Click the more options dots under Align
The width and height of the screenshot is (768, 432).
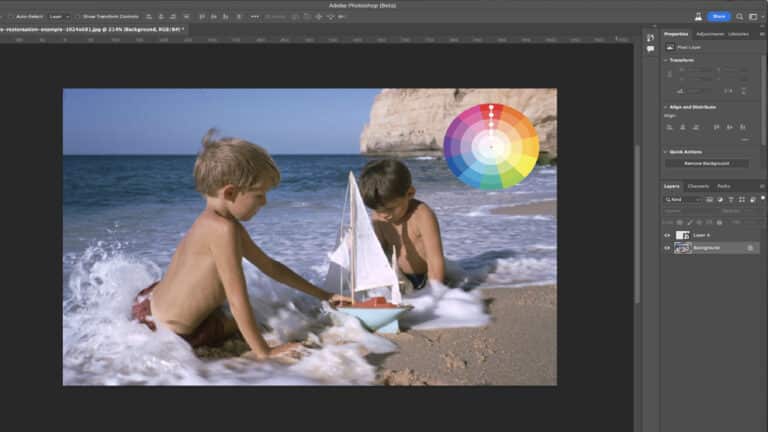[x=744, y=140]
